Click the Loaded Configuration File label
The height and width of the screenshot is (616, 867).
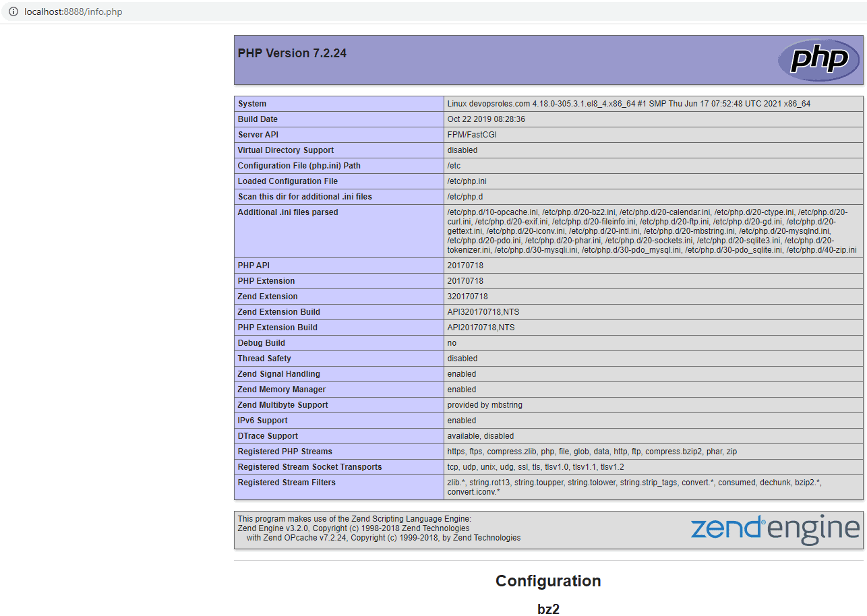pyautogui.click(x=288, y=181)
